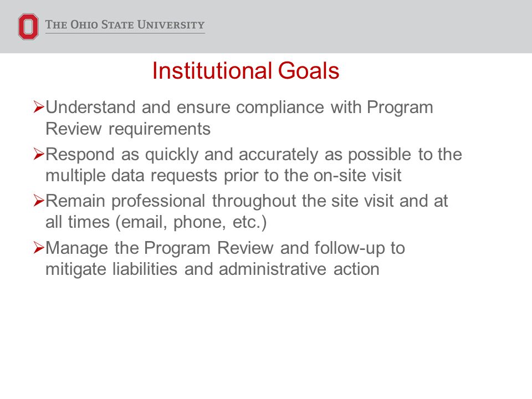Viewport: 532px width, 399px height.
Task: Select the Institutional Goals slide title
Action: click(x=245, y=70)
